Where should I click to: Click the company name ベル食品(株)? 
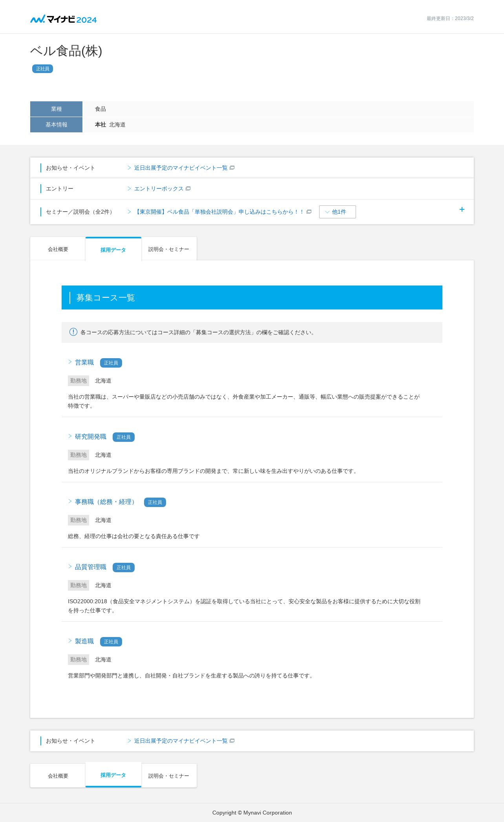point(66,51)
